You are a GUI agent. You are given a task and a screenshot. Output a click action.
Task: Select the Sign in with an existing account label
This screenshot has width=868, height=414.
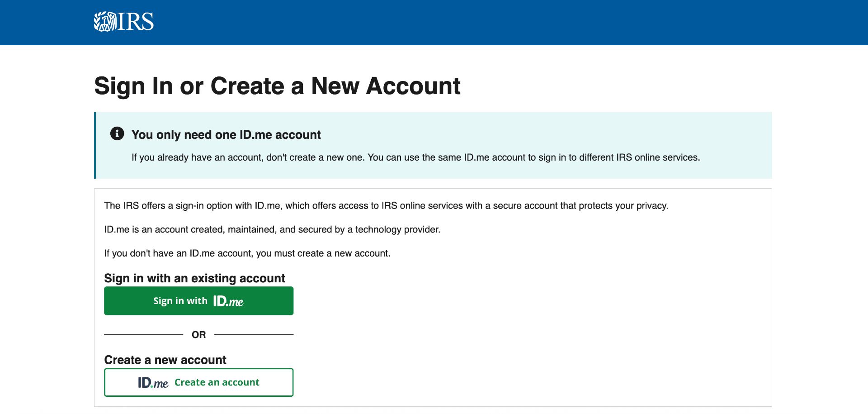pos(194,278)
